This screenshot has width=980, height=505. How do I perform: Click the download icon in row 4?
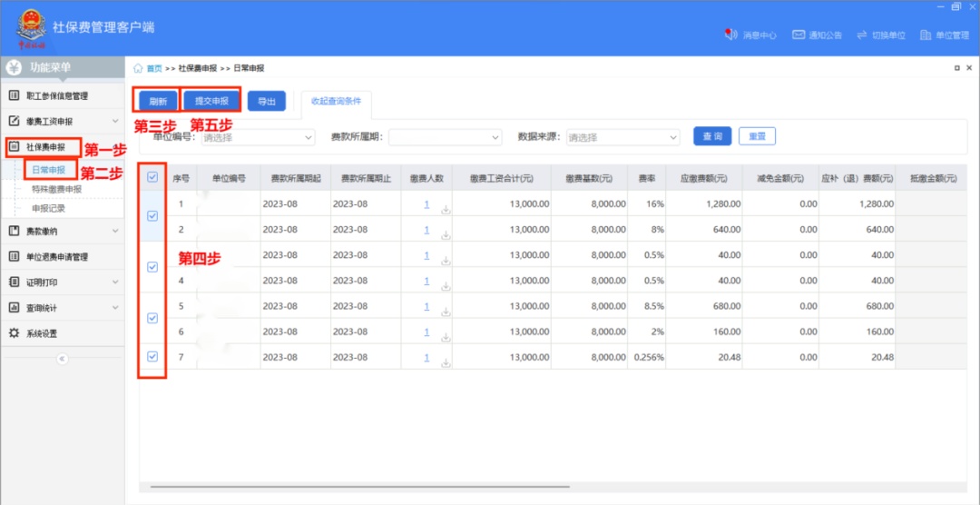(446, 287)
